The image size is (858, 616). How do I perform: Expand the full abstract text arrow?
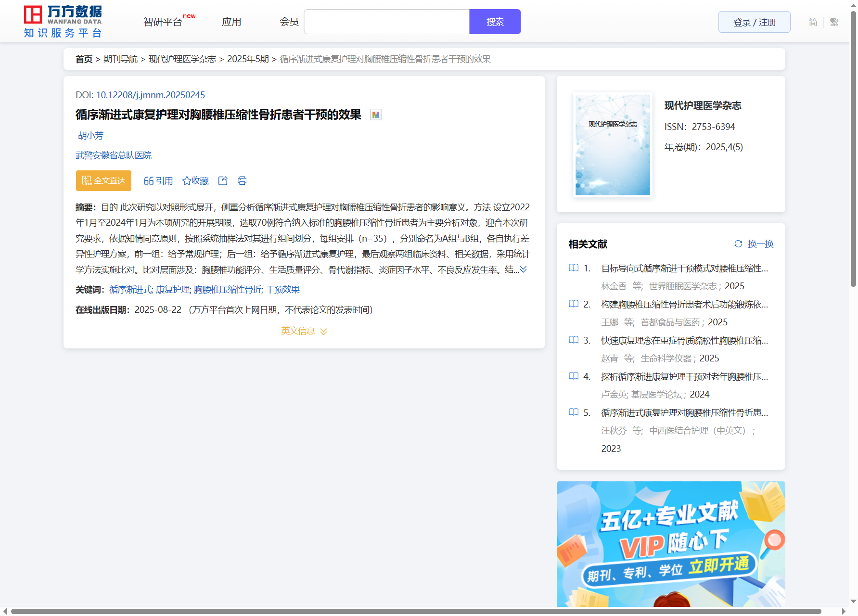pyautogui.click(x=524, y=269)
